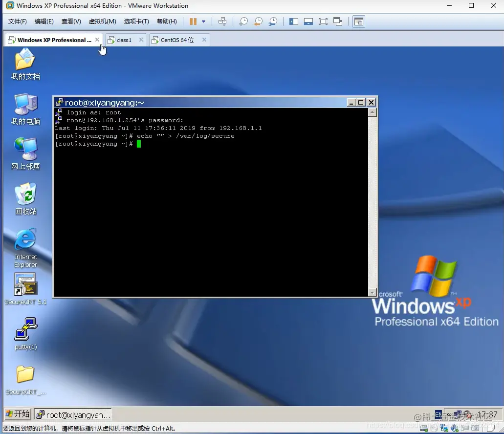504x434 pixels.
Task: Select the Internet Explorer desktop icon
Action: (x=25, y=248)
